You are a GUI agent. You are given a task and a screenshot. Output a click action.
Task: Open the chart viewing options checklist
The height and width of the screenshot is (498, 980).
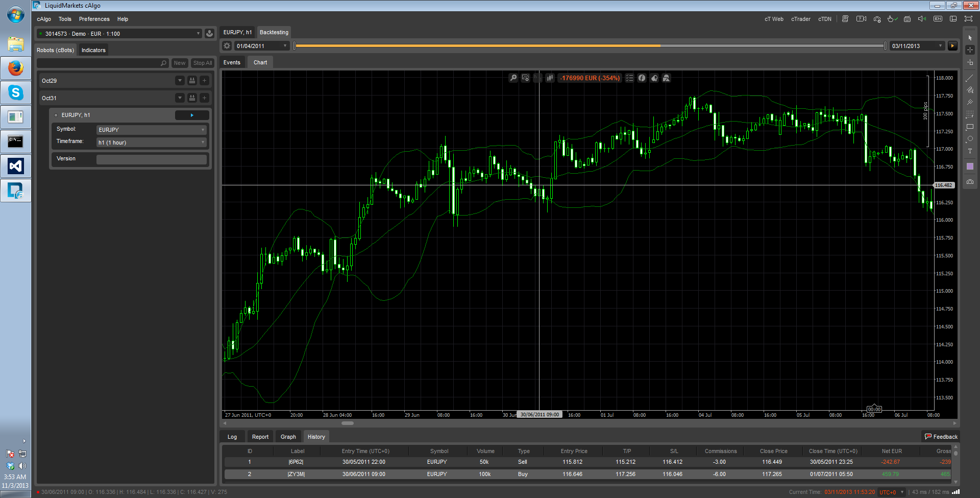(629, 78)
